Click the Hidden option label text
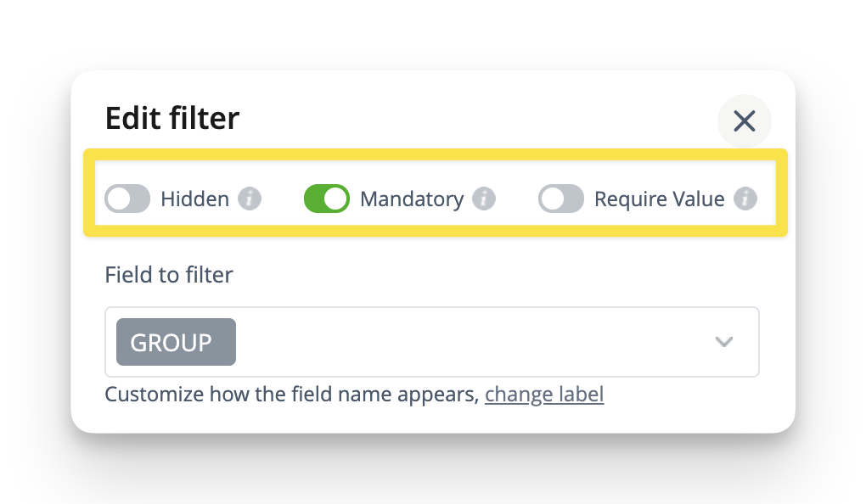This screenshot has width=866, height=504. (x=195, y=199)
